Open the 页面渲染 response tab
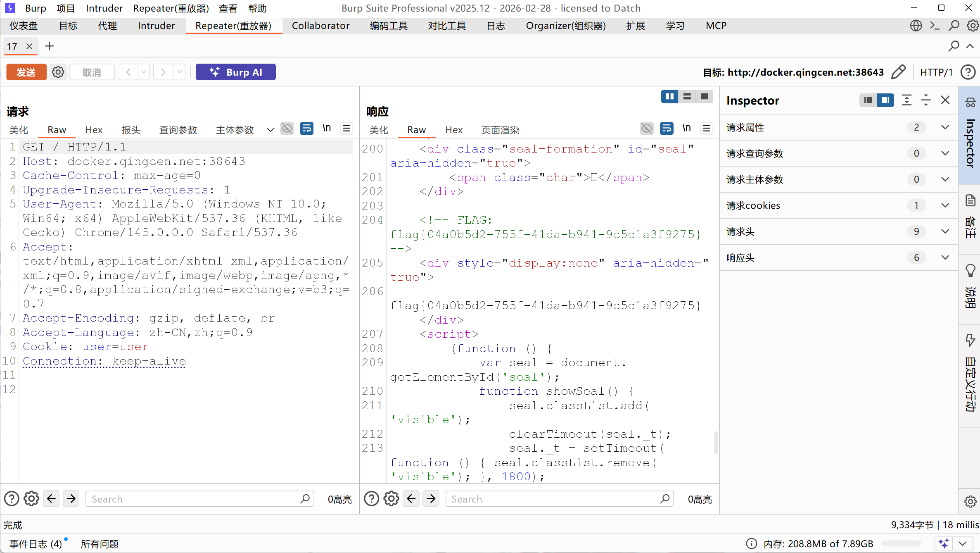 500,130
